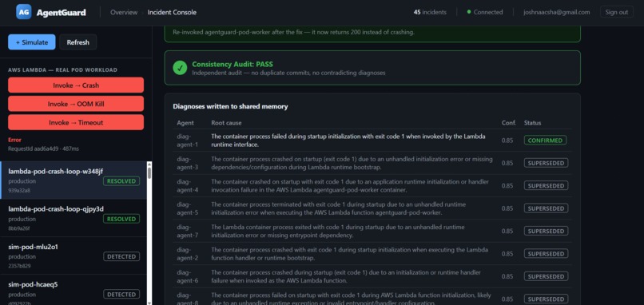Click the diag-agent-5 agent cell
This screenshot has width=644, height=305.
187,208
